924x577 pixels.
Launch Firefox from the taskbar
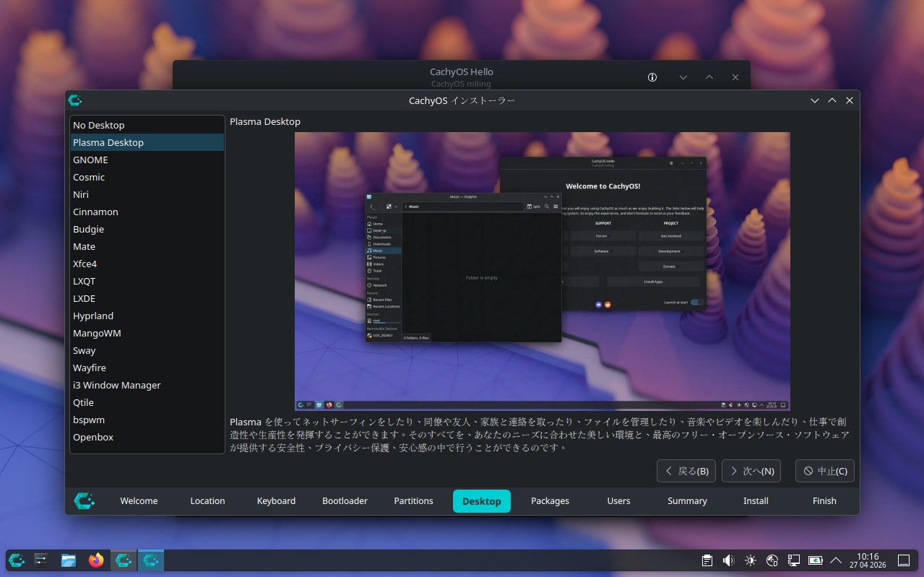(96, 560)
